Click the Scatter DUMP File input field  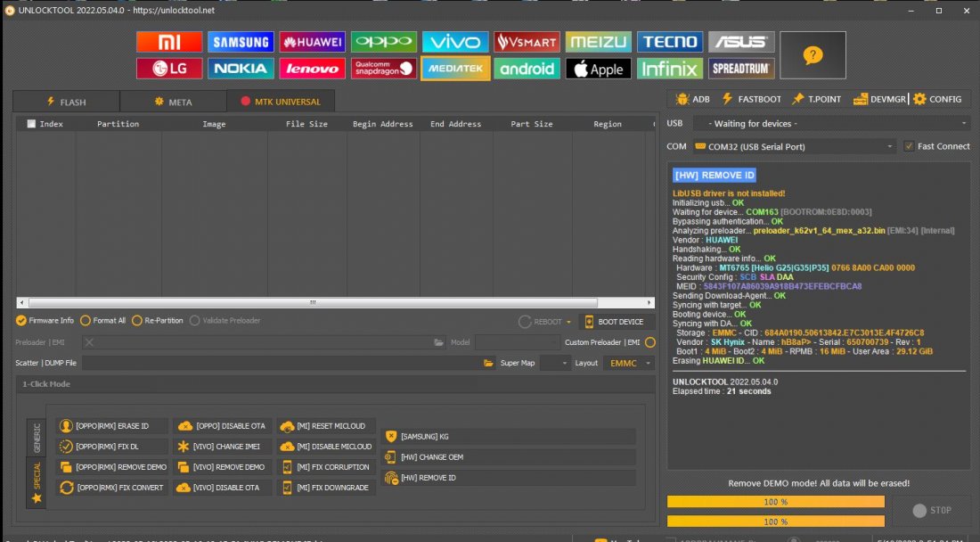tap(282, 363)
